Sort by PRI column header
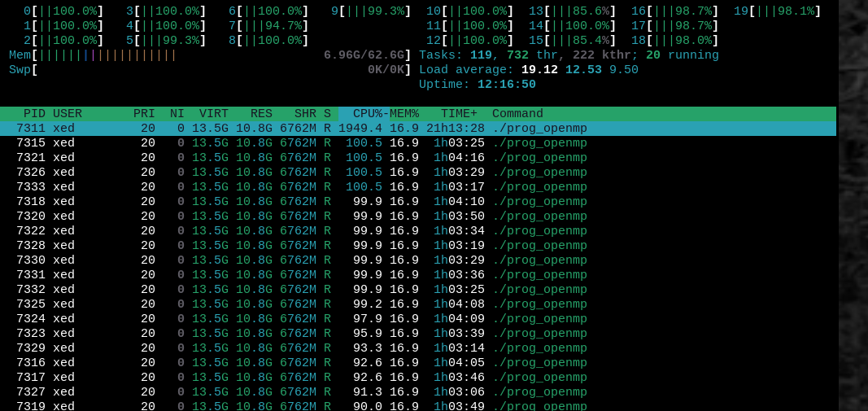Viewport: 868px width, 411px height. pos(144,114)
